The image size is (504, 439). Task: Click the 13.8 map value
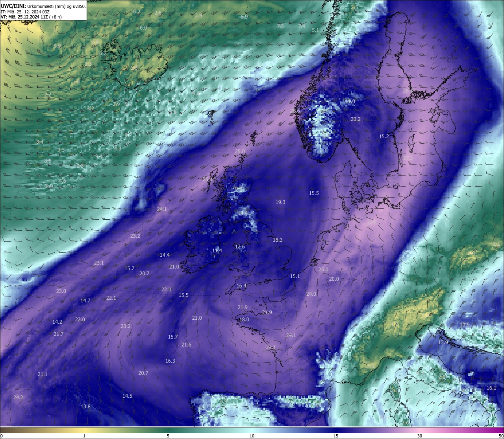(85, 406)
